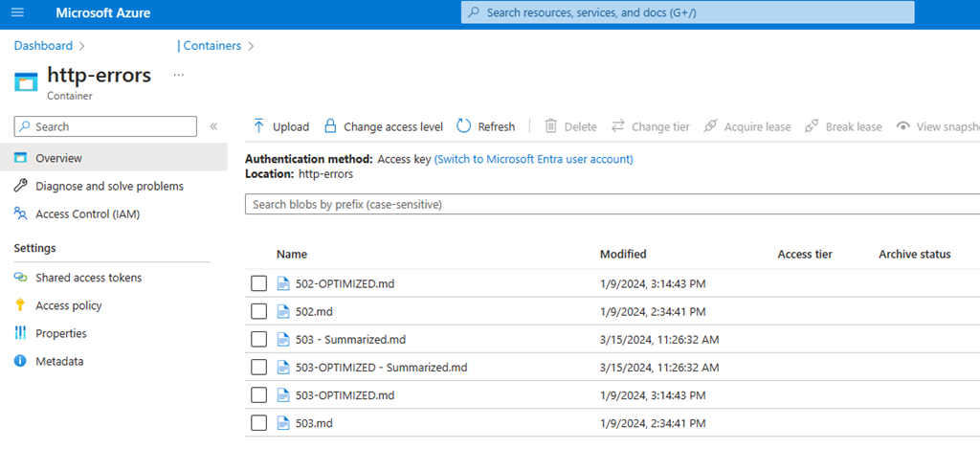Sort blobs by Modified column header
This screenshot has width=980, height=449.
tap(623, 254)
